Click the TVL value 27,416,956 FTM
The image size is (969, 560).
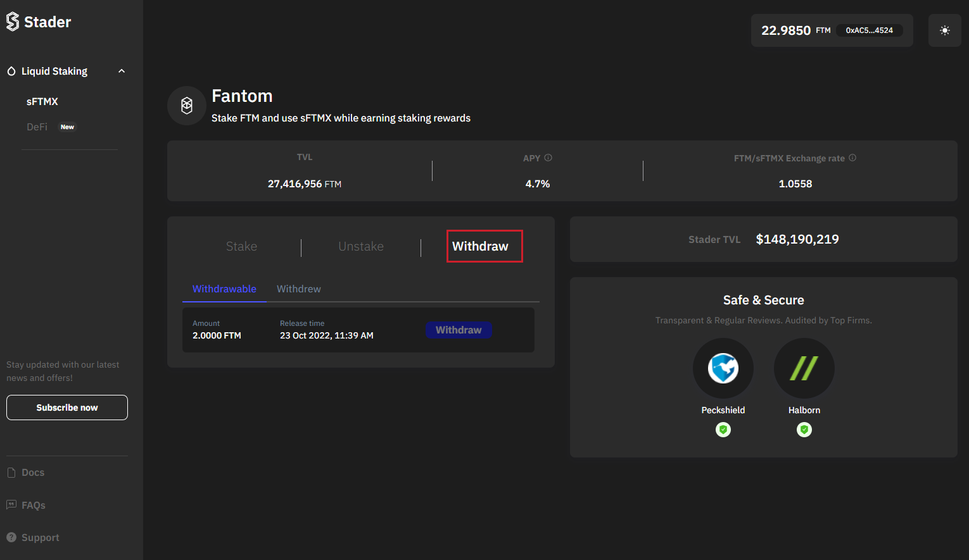pyautogui.click(x=305, y=184)
